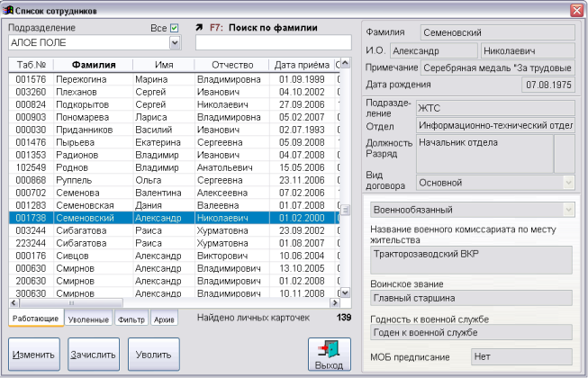Sort by the Дата приёма column header
Viewport: 588px width, 378px height.
(x=302, y=65)
